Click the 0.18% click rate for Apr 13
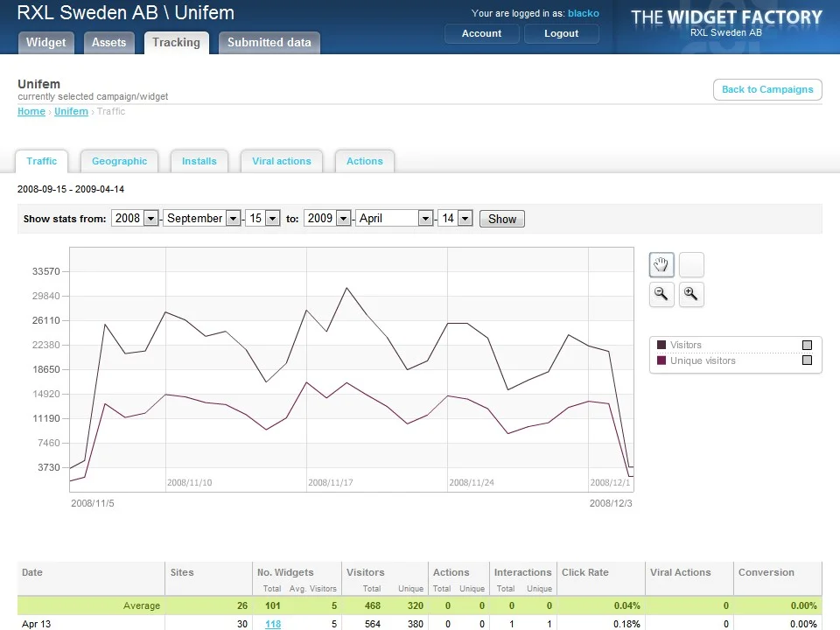The image size is (840, 630). pyautogui.click(x=626, y=624)
